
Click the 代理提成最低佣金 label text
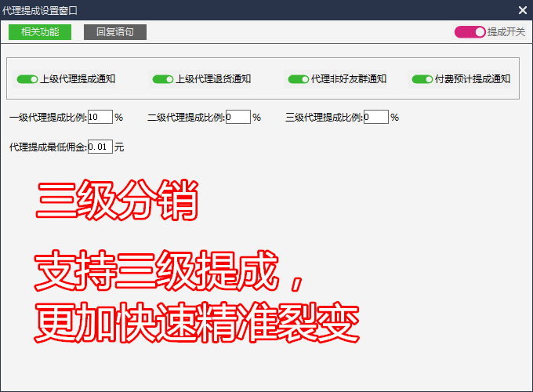coord(48,147)
